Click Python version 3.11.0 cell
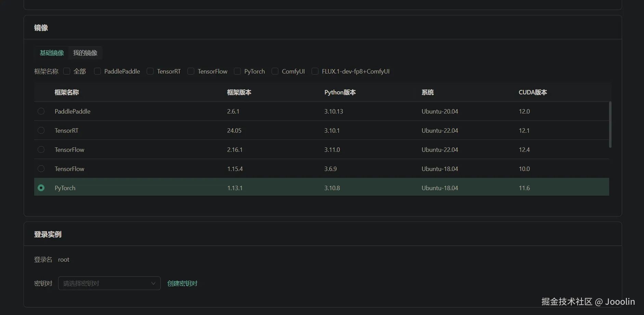Image resolution: width=644 pixels, height=315 pixels. [332, 149]
